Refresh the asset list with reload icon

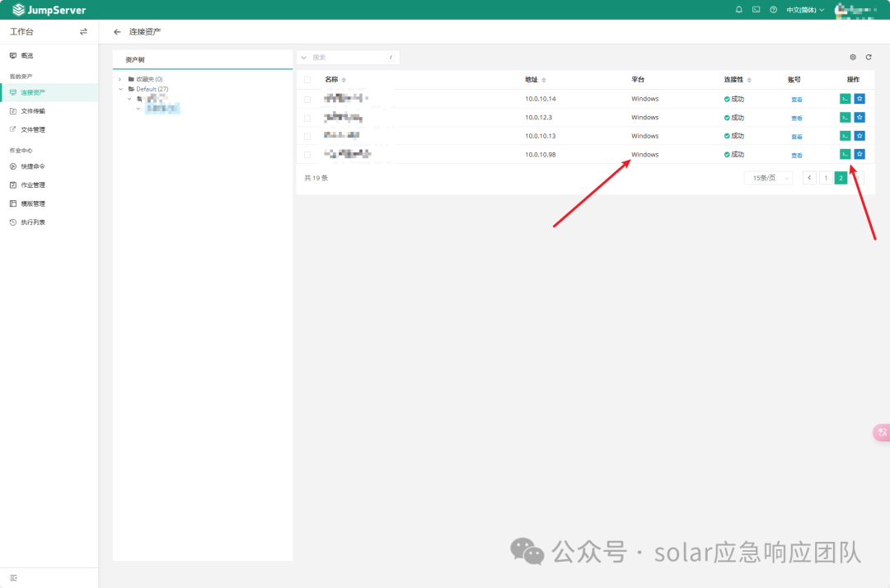(x=869, y=57)
